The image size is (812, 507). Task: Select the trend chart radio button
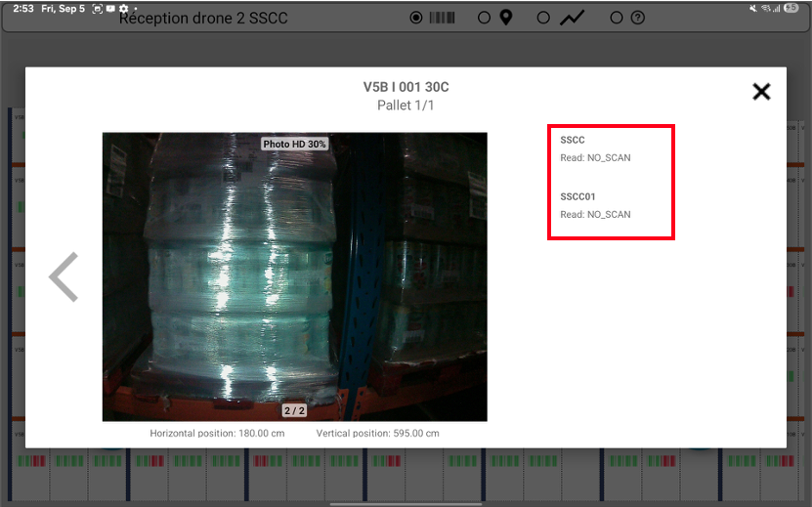click(x=543, y=18)
